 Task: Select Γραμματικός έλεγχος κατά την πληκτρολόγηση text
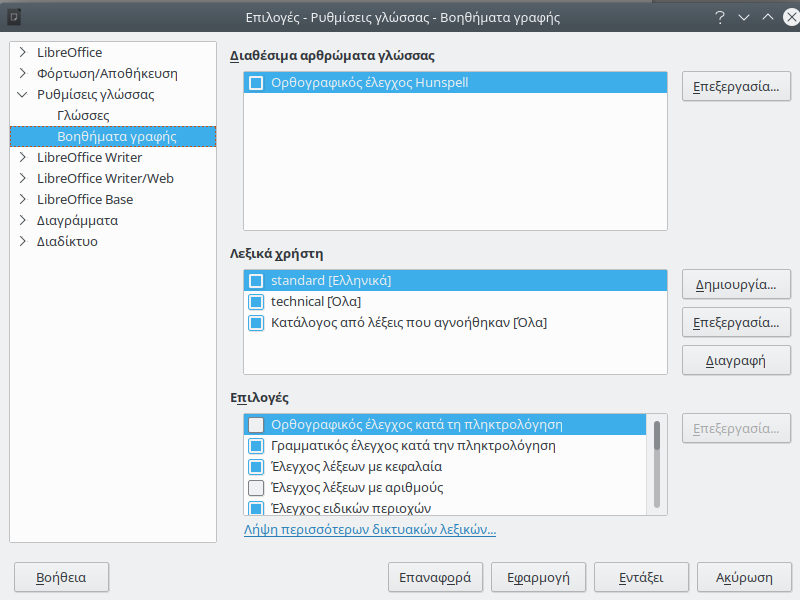click(413, 445)
